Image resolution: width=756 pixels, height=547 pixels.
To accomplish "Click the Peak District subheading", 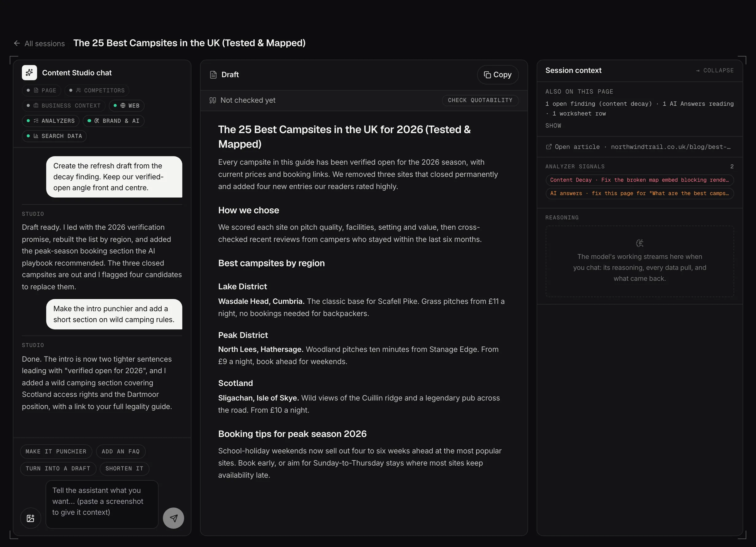I will [x=243, y=335].
